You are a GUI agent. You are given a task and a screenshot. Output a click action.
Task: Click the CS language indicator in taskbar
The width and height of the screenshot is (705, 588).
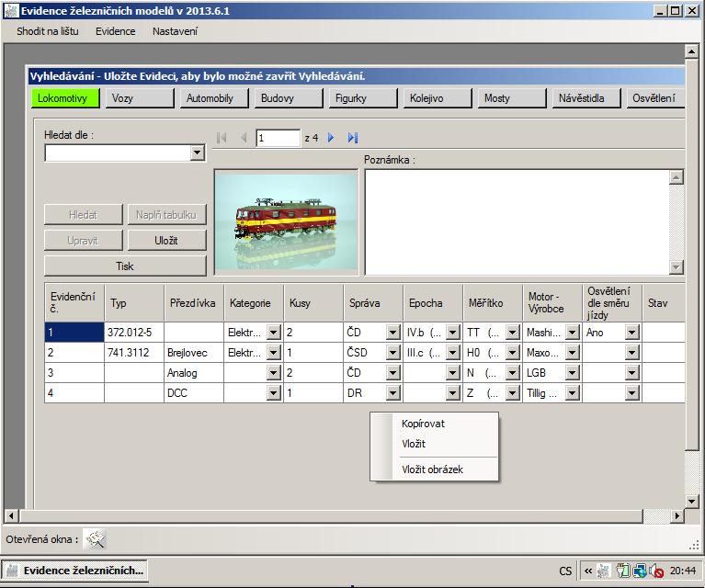pyautogui.click(x=565, y=571)
